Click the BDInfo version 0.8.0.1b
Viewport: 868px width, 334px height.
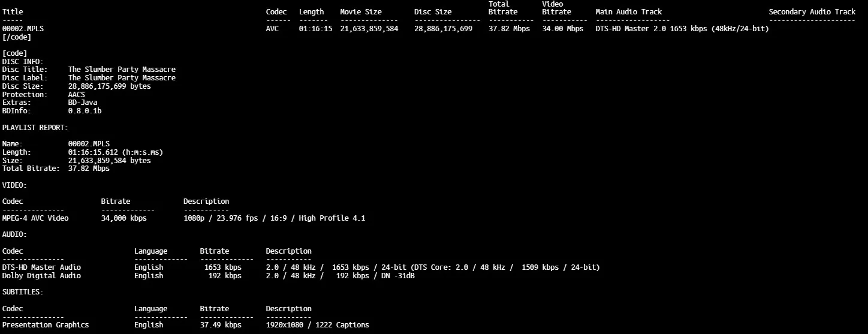click(85, 112)
